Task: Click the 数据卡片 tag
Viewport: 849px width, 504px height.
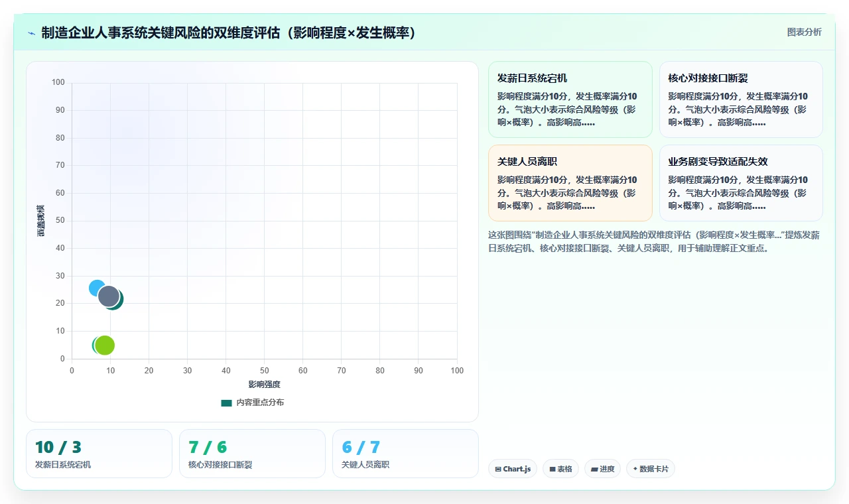Action: pyautogui.click(x=651, y=469)
